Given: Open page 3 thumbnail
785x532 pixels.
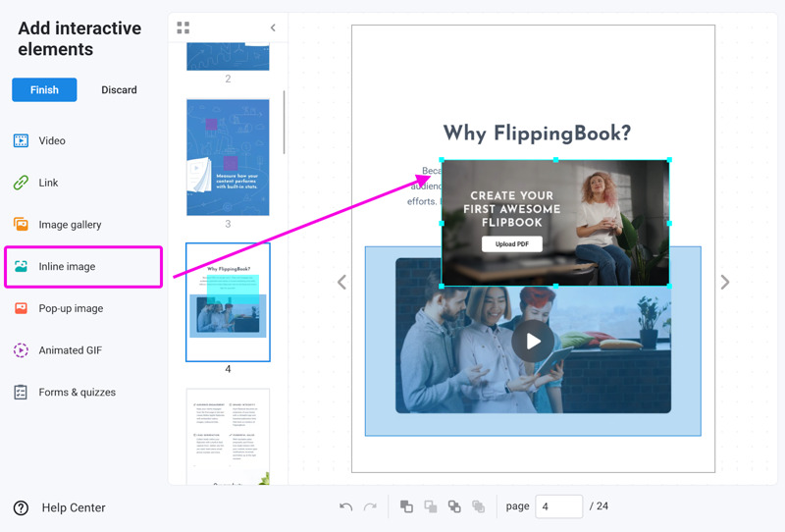Looking at the screenshot, I should pyautogui.click(x=228, y=157).
